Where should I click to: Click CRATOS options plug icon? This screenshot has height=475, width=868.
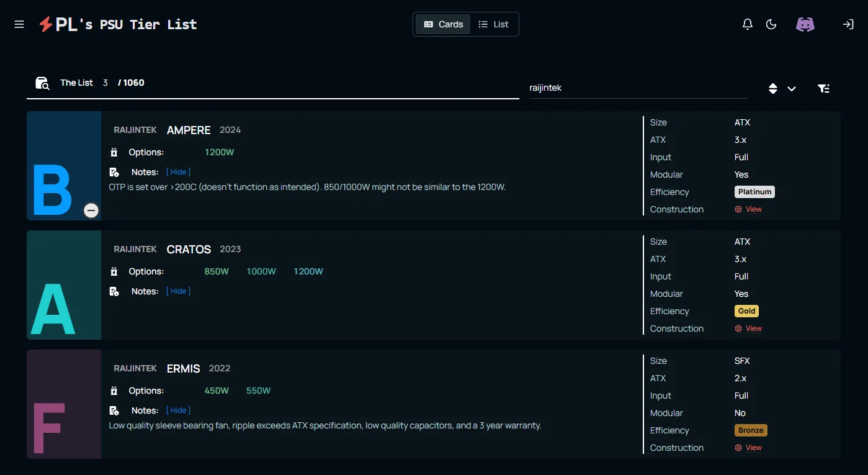point(114,271)
